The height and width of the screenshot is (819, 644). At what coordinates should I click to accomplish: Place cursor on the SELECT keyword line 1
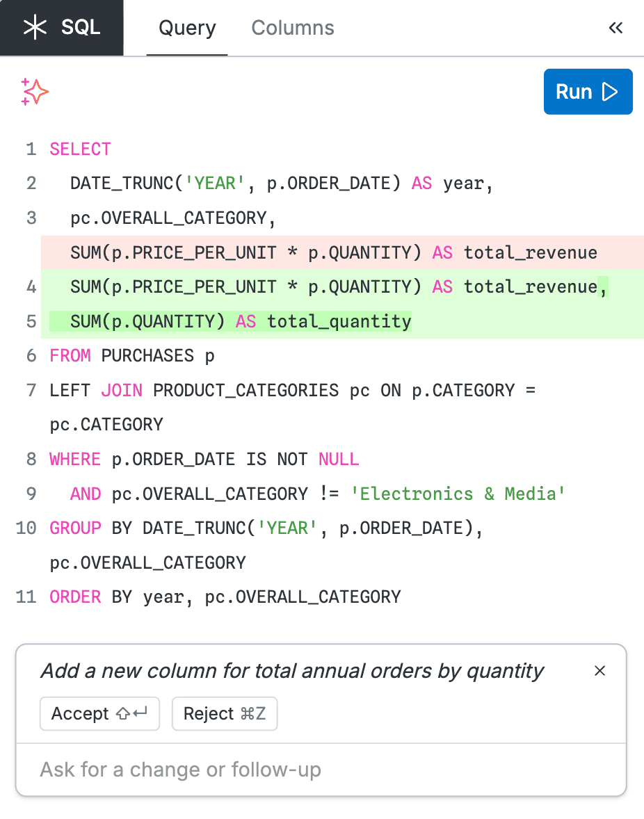79,149
